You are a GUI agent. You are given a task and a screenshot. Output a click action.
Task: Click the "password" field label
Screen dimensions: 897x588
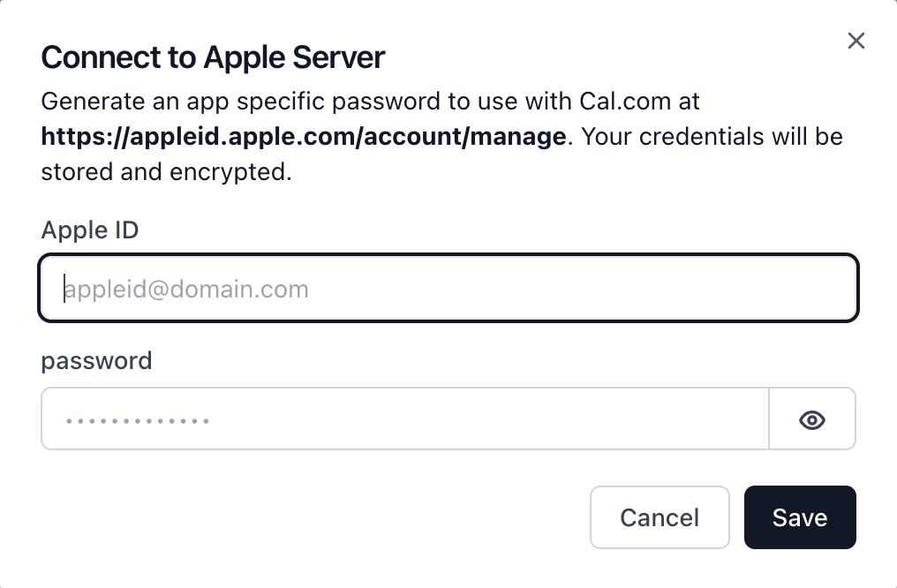(97, 361)
